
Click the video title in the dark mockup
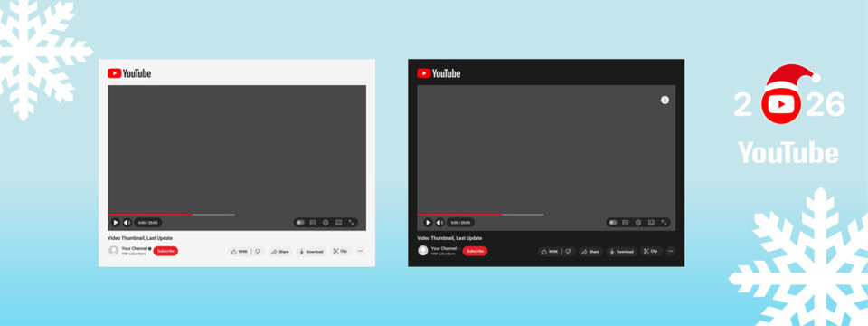[449, 238]
